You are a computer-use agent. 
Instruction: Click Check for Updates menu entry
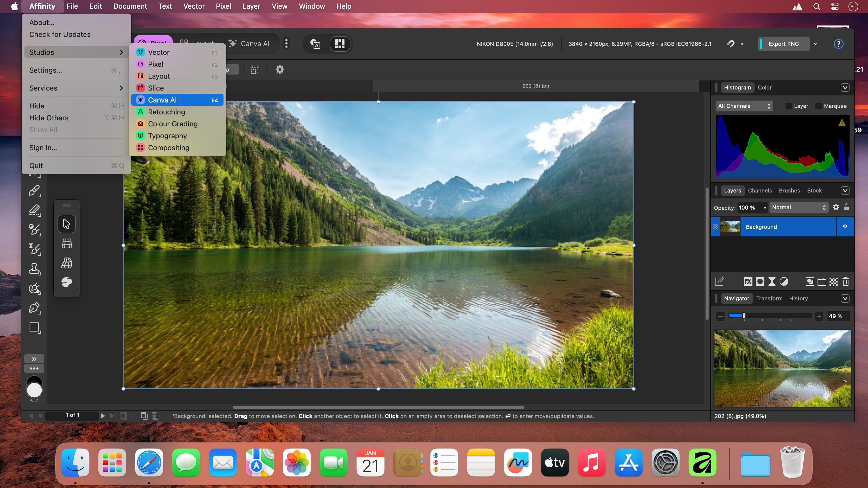click(60, 34)
